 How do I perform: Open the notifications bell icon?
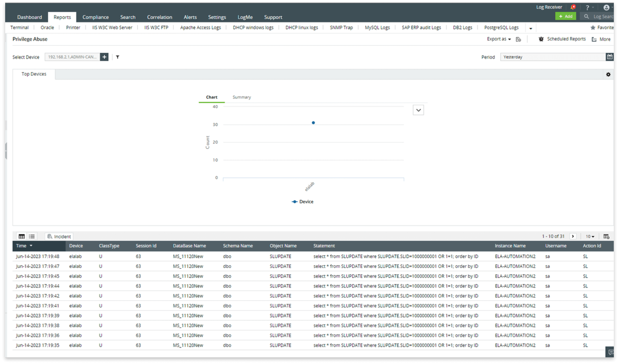pyautogui.click(x=573, y=7)
